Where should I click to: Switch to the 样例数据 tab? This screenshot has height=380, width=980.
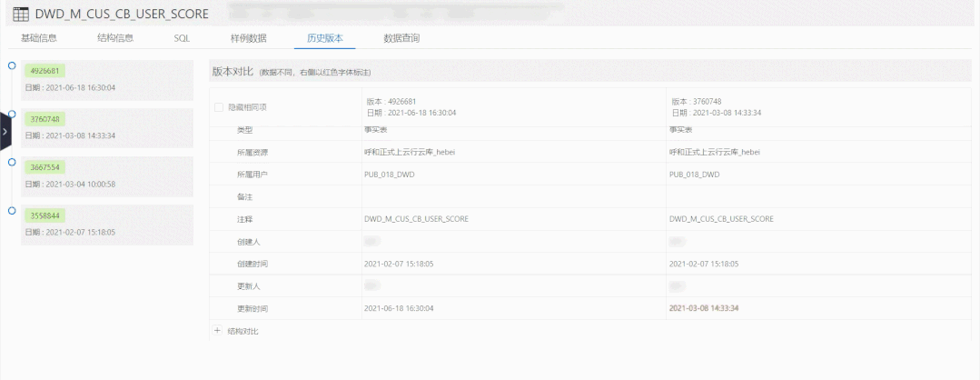coord(249,38)
